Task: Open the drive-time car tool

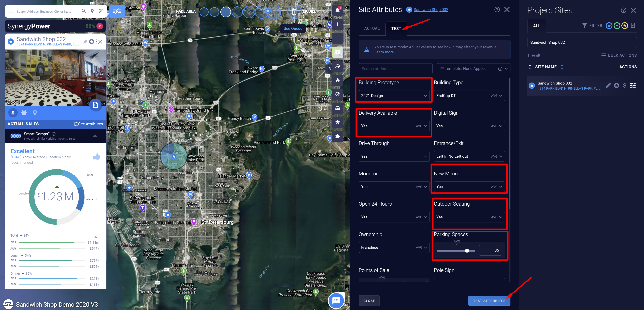Action: click(x=337, y=108)
